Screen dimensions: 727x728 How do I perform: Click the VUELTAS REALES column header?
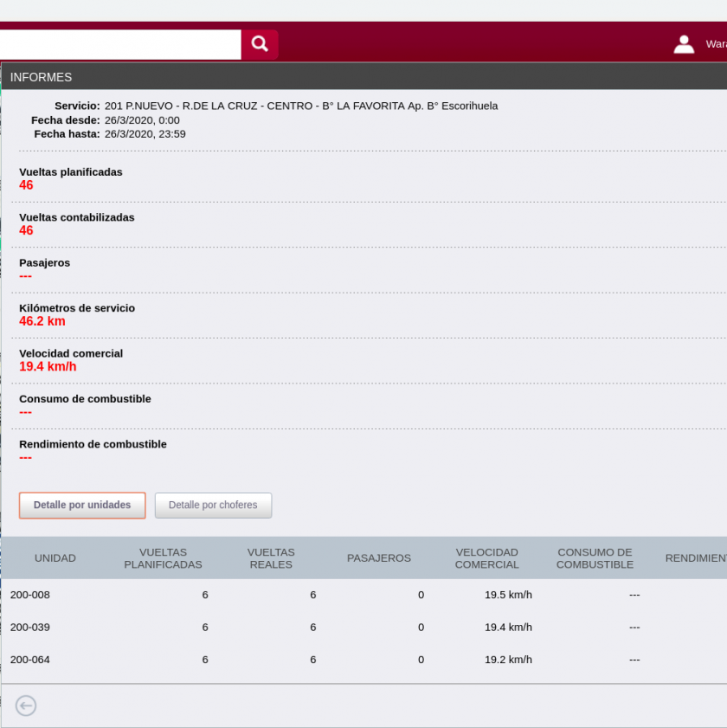coord(271,558)
